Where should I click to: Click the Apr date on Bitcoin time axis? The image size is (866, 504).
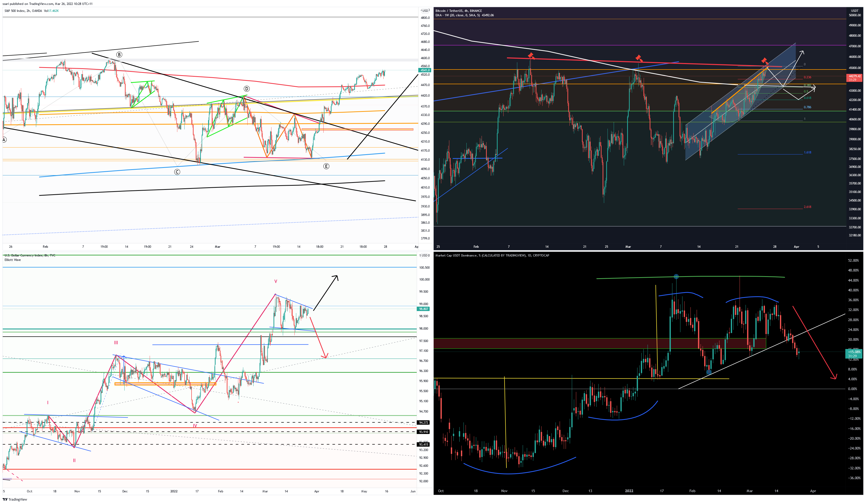point(796,247)
